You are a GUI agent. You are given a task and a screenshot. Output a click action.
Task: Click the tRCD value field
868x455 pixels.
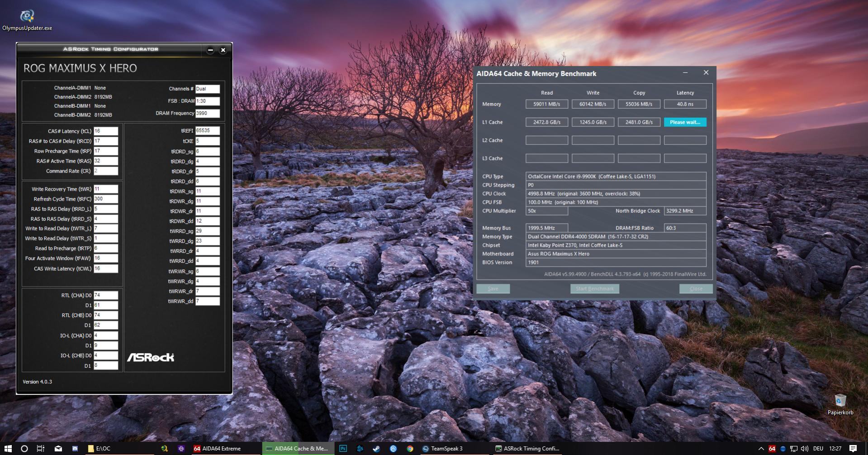[106, 141]
